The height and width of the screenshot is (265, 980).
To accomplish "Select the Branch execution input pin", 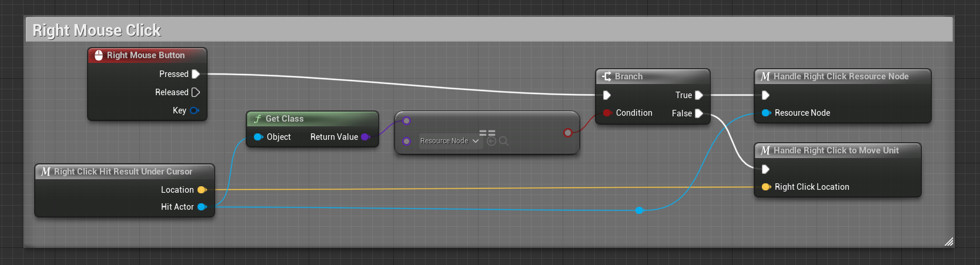I will pyautogui.click(x=607, y=95).
